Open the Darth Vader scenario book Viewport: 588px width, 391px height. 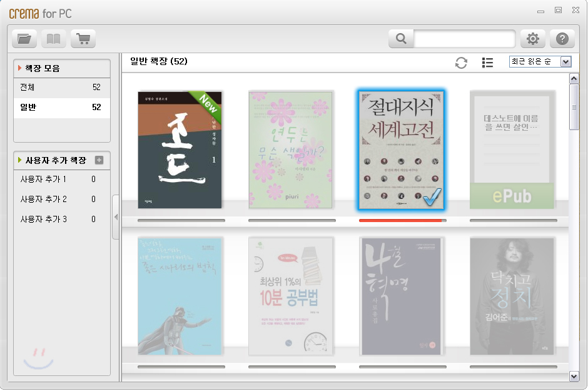point(180,296)
